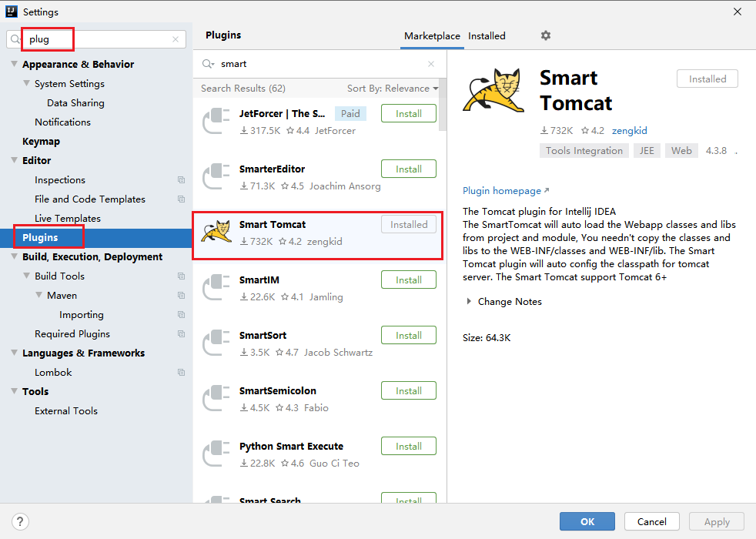Click the SmartIM plugin placeholder icon
Screen dimensions: 756x539
tap(216, 287)
